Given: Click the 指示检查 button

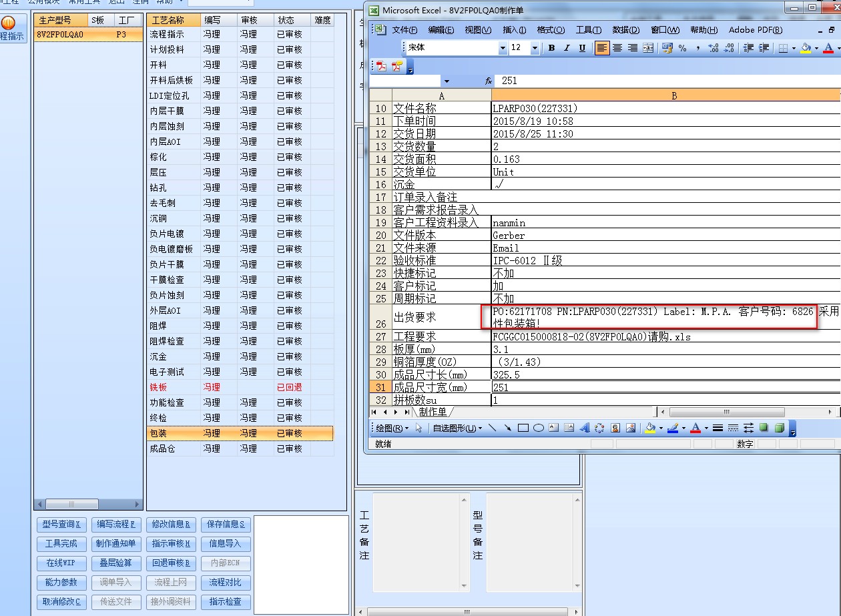Looking at the screenshot, I should [x=226, y=602].
